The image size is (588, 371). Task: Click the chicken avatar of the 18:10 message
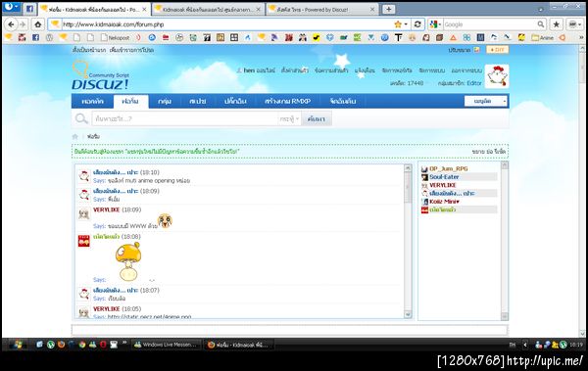[84, 176]
